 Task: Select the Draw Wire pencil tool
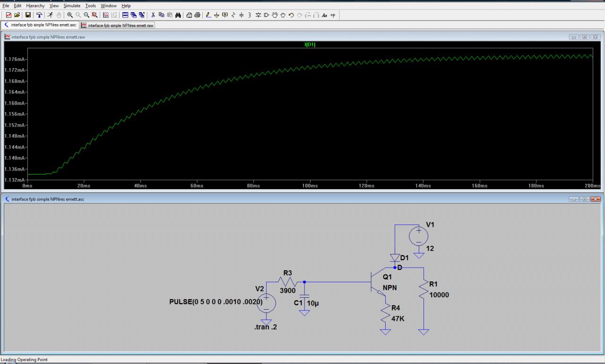tap(208, 15)
